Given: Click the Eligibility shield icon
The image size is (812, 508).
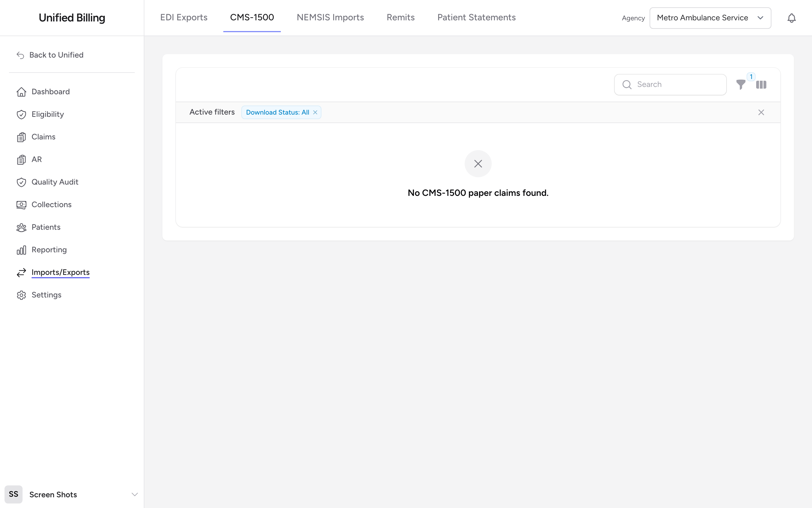Looking at the screenshot, I should pos(21,114).
